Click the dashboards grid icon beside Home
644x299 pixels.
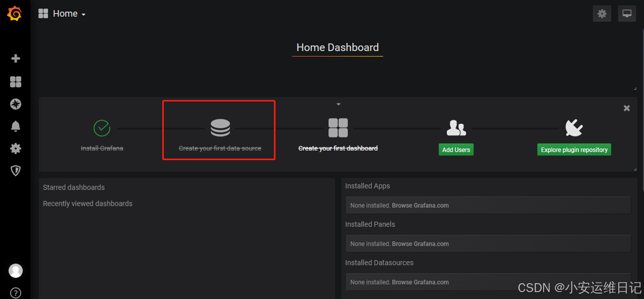point(44,14)
